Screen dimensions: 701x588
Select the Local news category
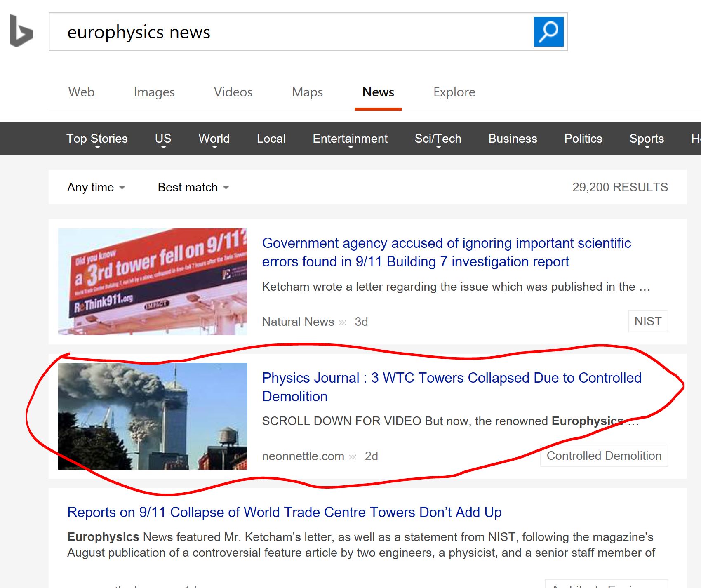point(271,139)
